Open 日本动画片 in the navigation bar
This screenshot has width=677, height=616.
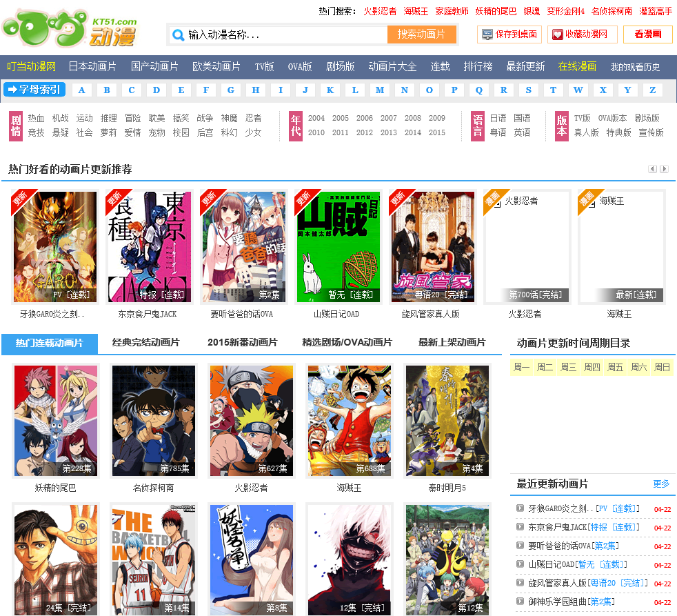(92, 66)
